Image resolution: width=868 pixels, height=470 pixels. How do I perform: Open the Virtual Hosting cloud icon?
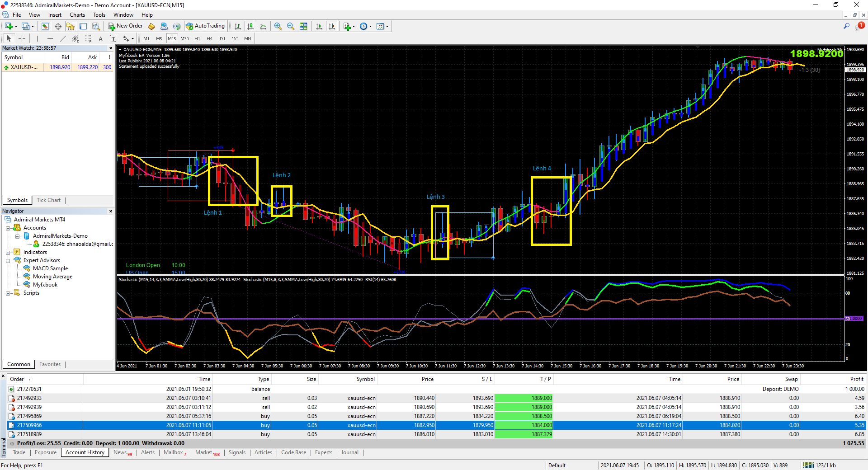click(x=164, y=26)
